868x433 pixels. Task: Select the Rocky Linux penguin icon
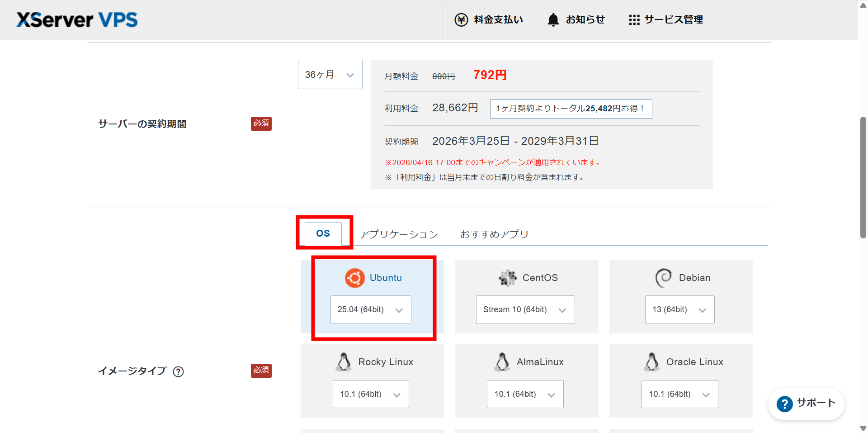pyautogui.click(x=344, y=362)
